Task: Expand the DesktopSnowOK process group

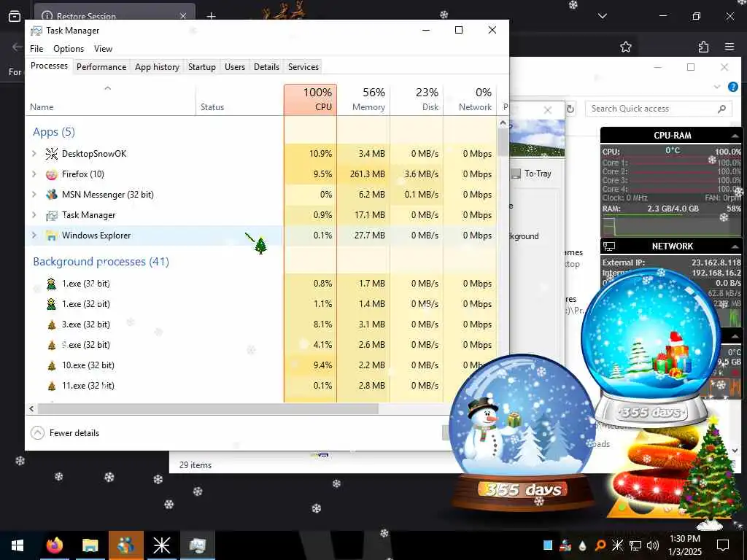Action: [x=34, y=153]
